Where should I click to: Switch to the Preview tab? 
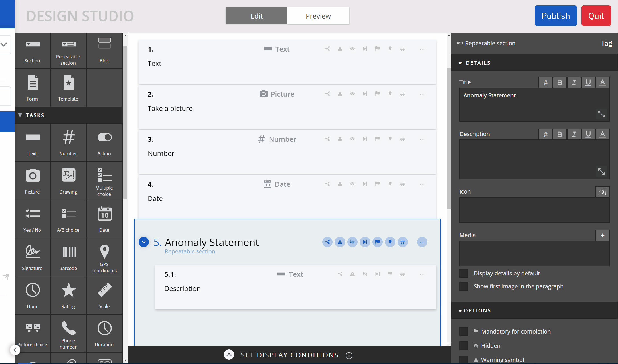pos(318,16)
